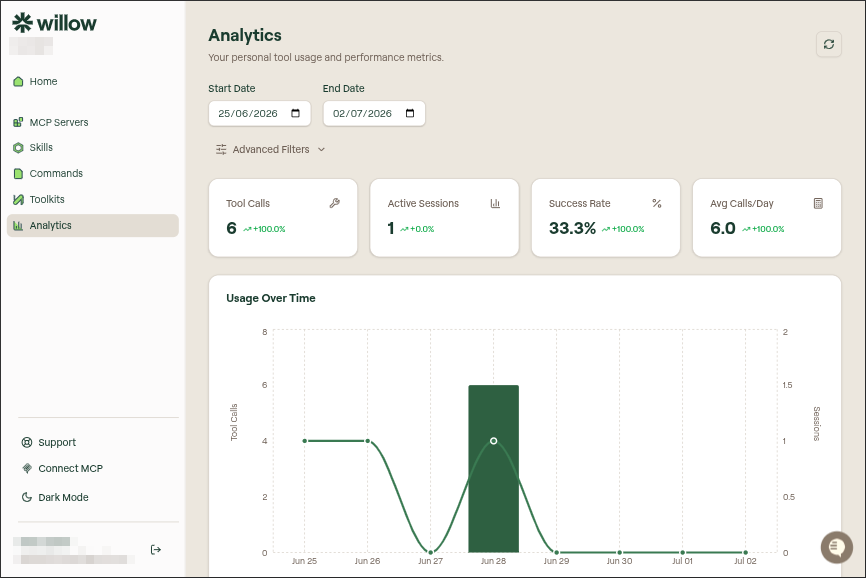Click the Connect MCP icon
Image resolution: width=866 pixels, height=578 pixels.
pyautogui.click(x=27, y=468)
